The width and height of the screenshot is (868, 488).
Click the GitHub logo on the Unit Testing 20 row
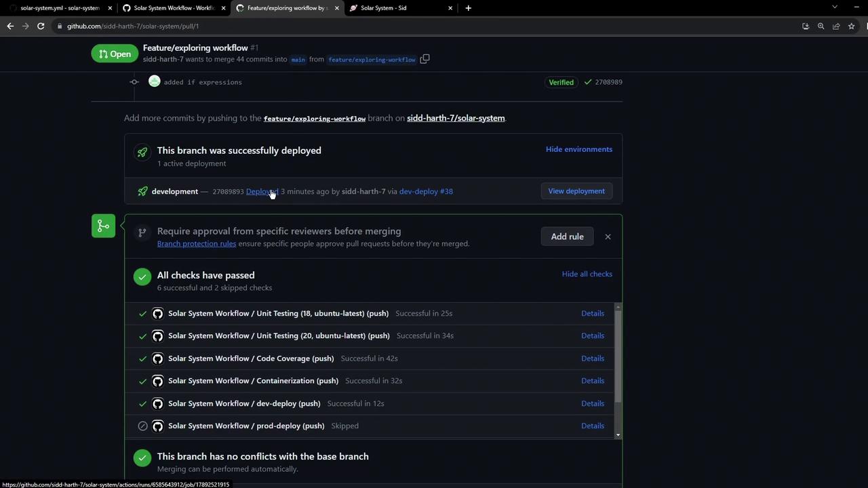[158, 335]
